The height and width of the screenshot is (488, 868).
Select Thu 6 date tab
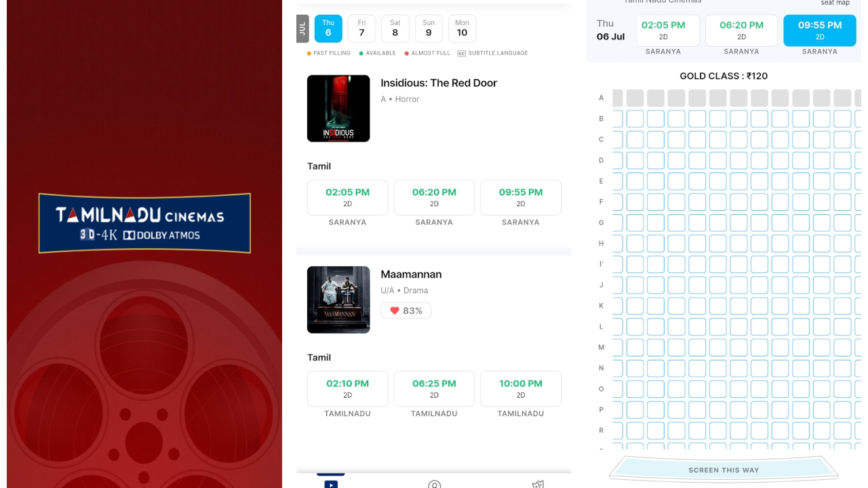[328, 28]
